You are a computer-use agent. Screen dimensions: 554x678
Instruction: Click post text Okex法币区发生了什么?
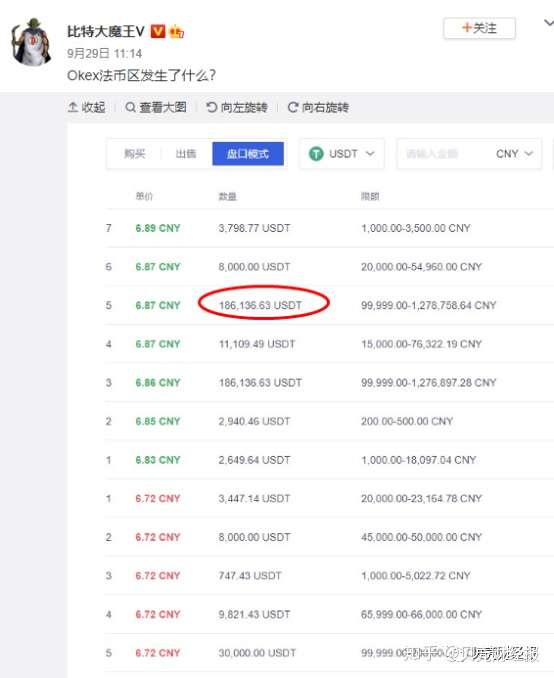pos(141,75)
